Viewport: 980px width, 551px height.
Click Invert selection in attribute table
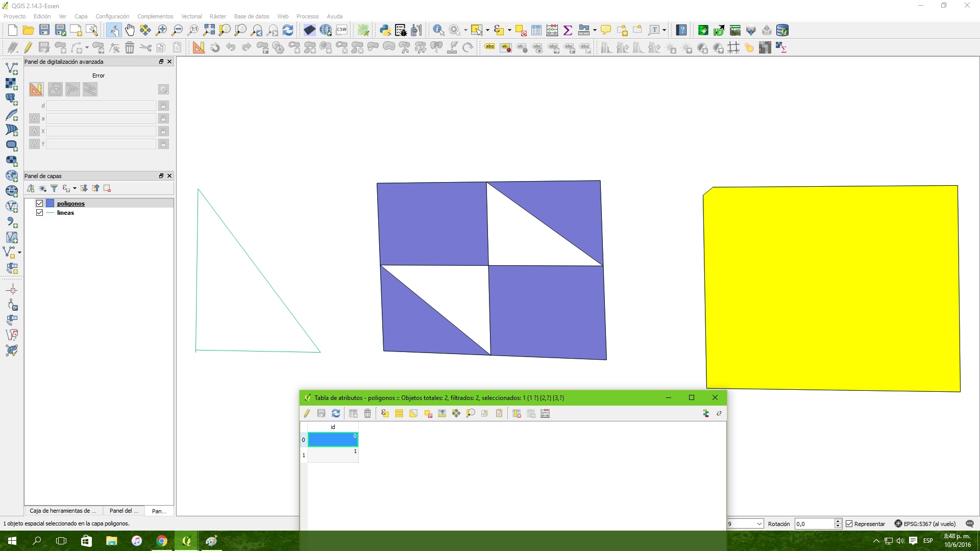pyautogui.click(x=413, y=413)
